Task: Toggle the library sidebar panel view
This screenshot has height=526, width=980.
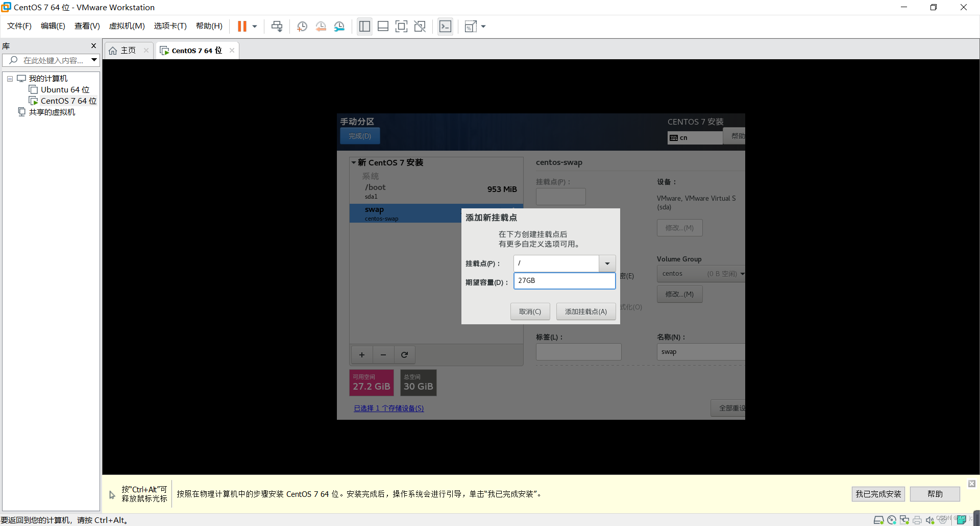Action: 364,27
